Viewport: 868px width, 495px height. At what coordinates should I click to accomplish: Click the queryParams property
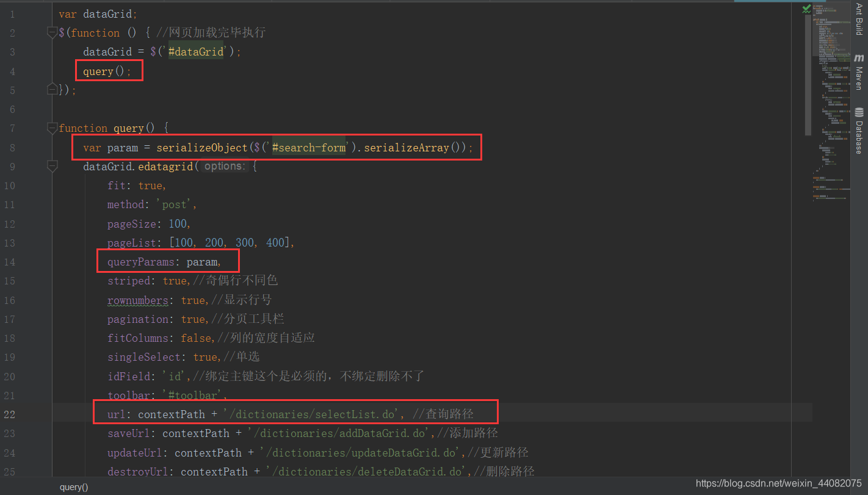coord(141,262)
